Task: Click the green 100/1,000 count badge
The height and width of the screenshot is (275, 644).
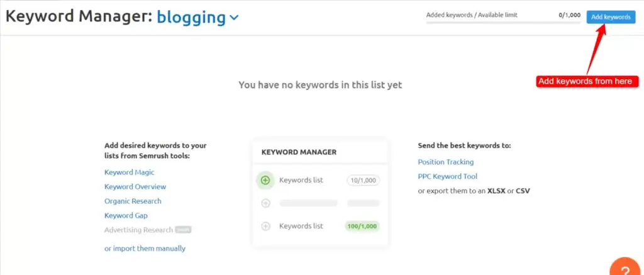Action: pyautogui.click(x=362, y=226)
